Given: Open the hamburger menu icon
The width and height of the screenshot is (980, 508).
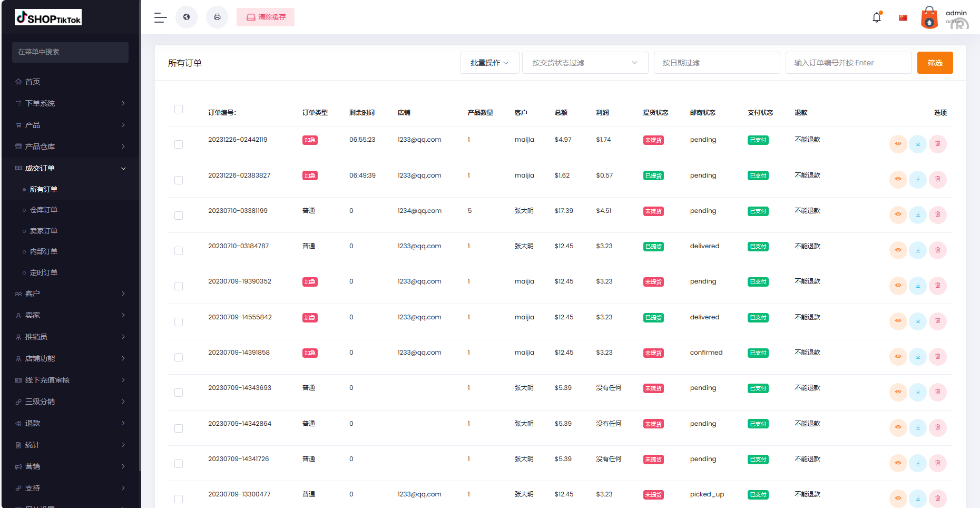Looking at the screenshot, I should 160,17.
